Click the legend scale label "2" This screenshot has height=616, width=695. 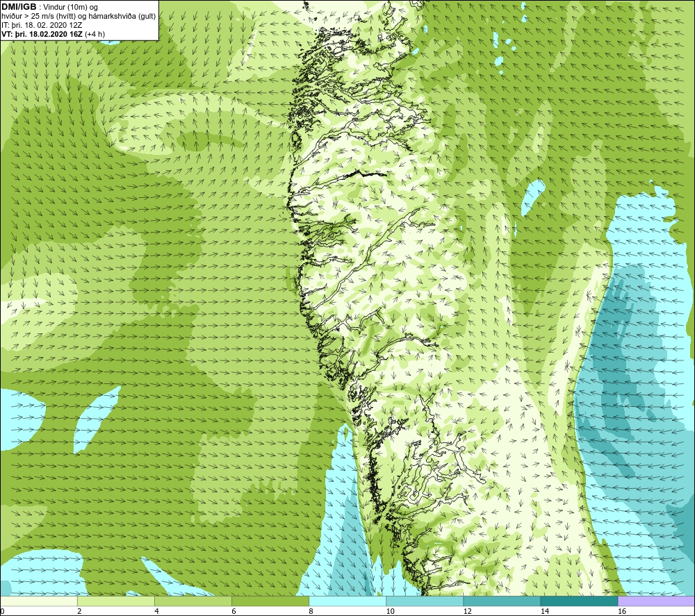coord(79,612)
